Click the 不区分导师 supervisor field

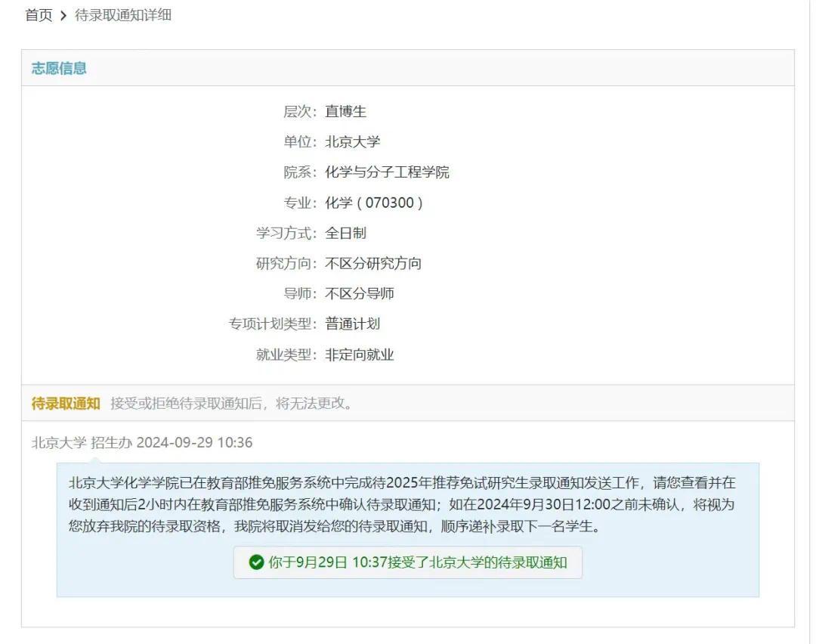(361, 293)
